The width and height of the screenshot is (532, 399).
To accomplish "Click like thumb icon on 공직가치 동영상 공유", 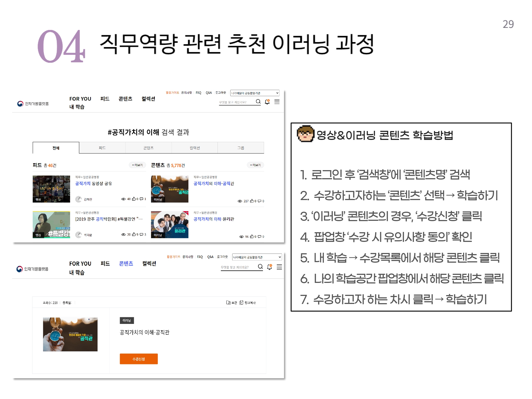I will pos(134,199).
